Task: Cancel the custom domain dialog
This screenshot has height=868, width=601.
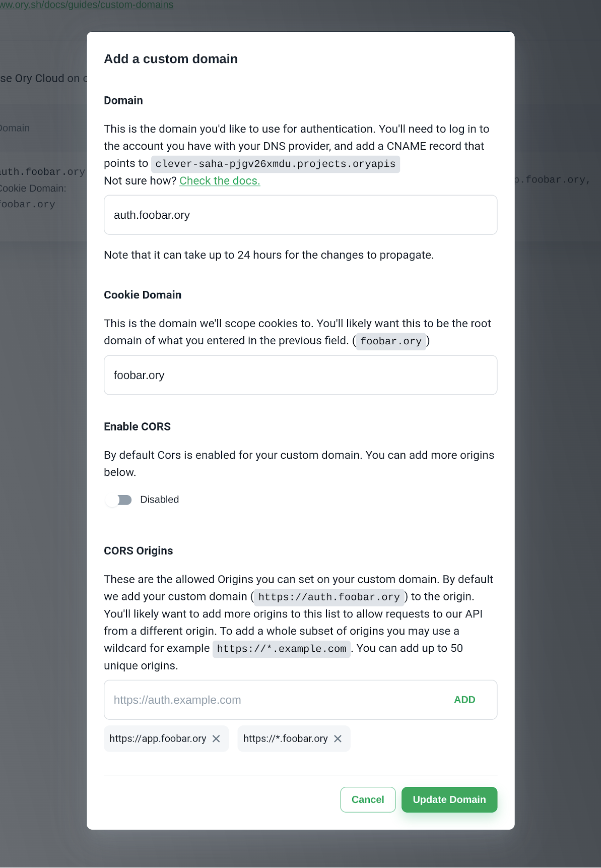Action: coord(368,799)
